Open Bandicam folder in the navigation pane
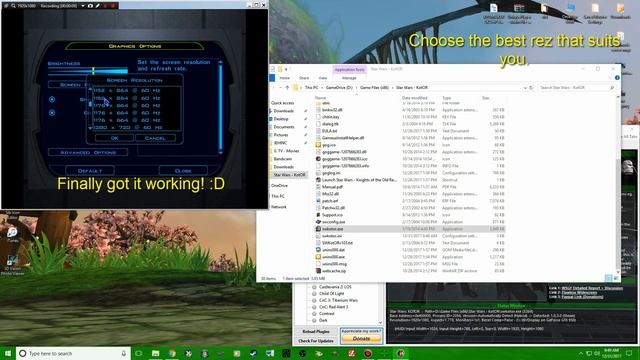The width and height of the screenshot is (640, 360). 282,159
